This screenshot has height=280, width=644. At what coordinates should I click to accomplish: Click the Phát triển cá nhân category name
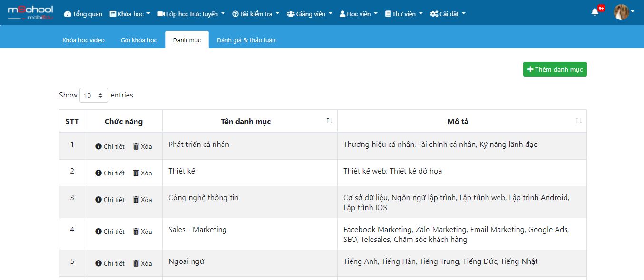[x=199, y=144]
